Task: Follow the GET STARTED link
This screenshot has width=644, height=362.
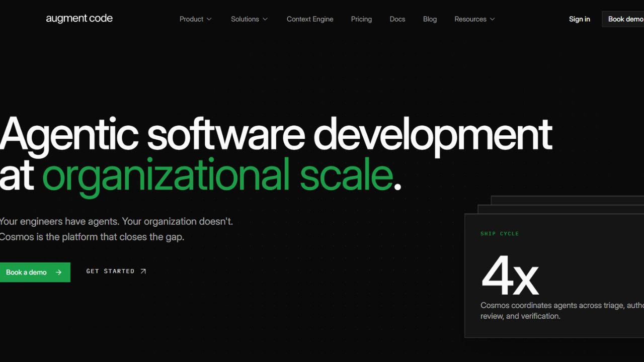Action: [x=116, y=271]
